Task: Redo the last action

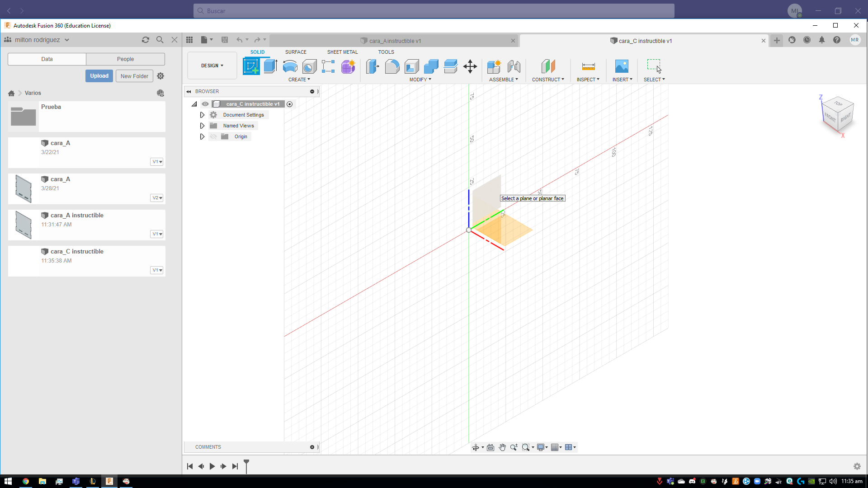Action: [257, 40]
